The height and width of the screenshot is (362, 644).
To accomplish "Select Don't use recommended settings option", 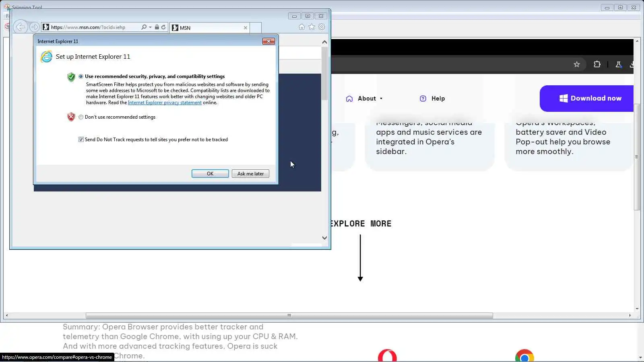I will click(x=81, y=117).
